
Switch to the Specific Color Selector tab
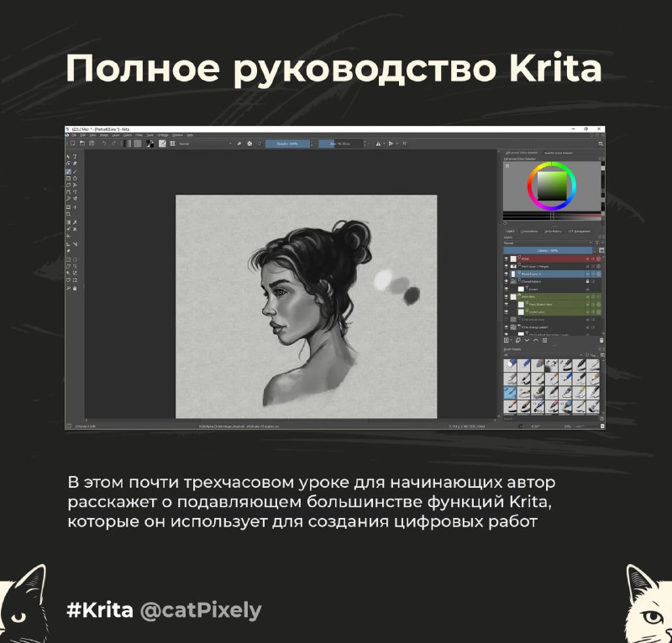click(559, 153)
